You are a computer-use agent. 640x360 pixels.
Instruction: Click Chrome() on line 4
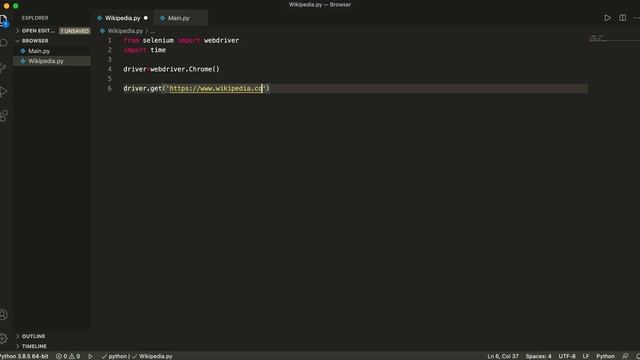[x=204, y=69]
